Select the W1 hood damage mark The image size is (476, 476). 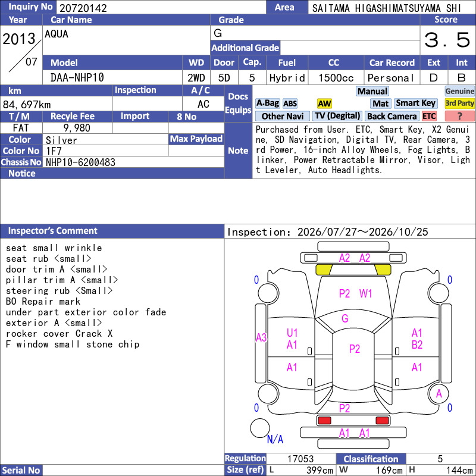(365, 293)
